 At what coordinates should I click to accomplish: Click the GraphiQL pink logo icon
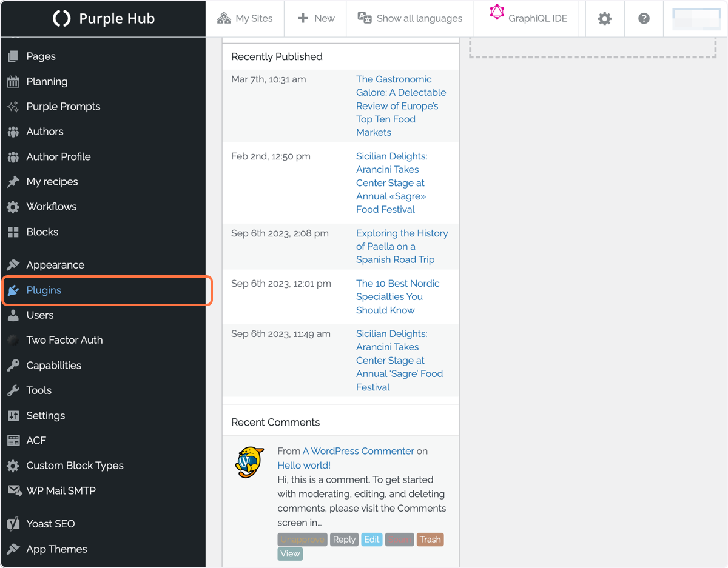click(x=497, y=13)
